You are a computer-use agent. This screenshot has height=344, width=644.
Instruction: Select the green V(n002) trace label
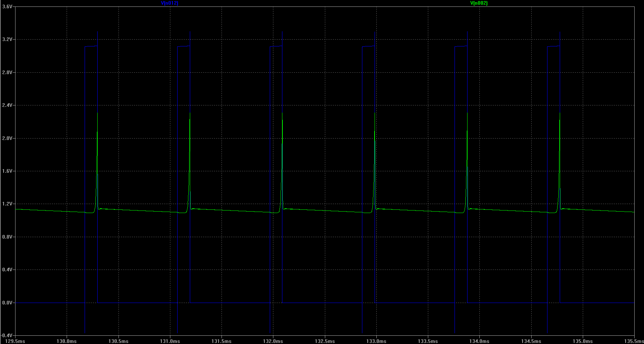(x=479, y=3)
